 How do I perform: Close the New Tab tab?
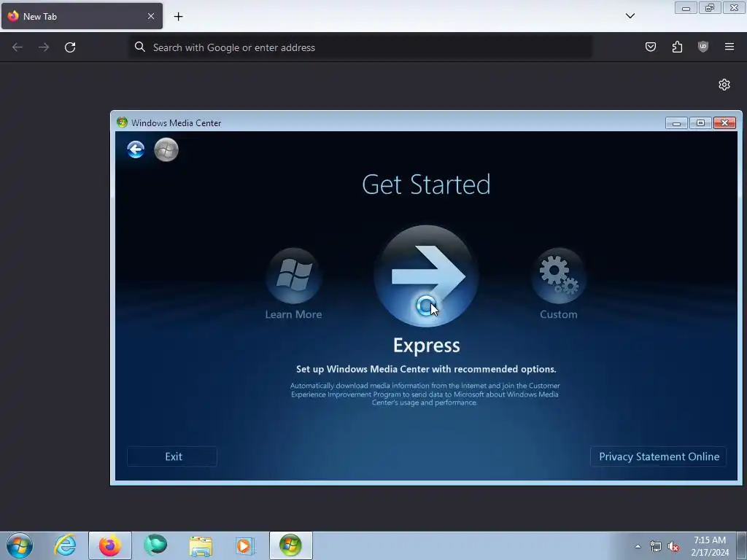point(151,16)
